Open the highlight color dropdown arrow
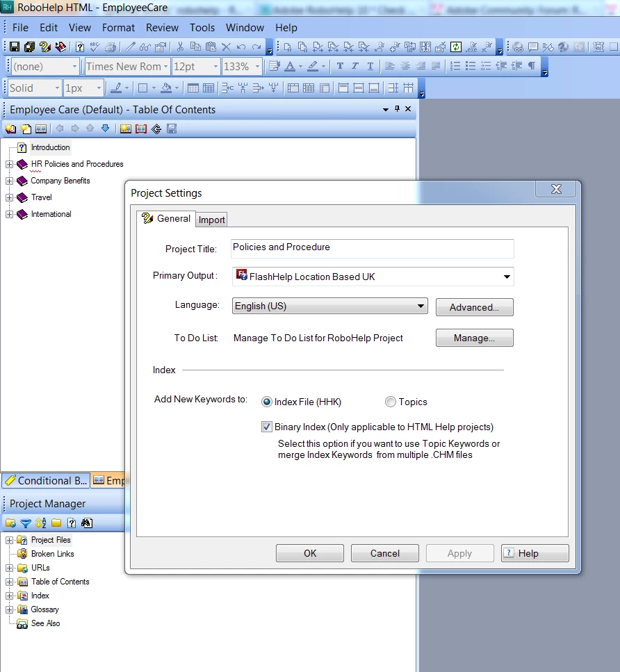This screenshot has width=620, height=672. coord(323,67)
